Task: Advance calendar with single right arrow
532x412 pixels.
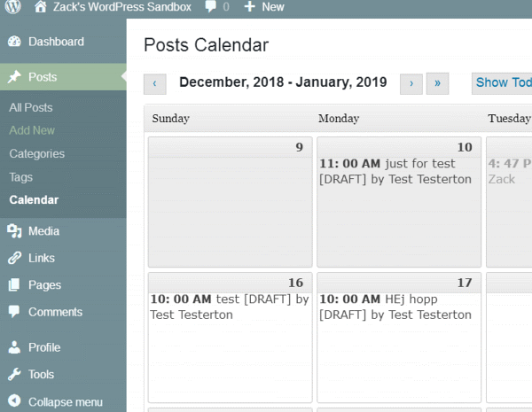Action: click(x=411, y=83)
